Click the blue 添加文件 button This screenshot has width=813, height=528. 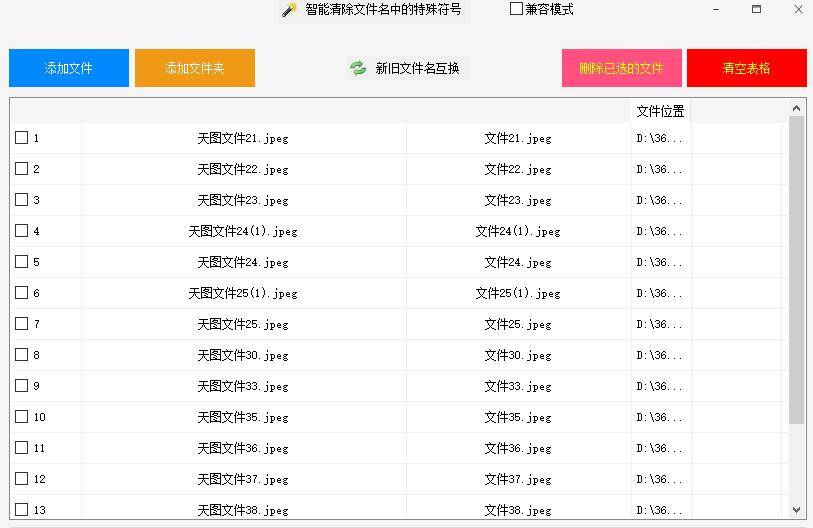pyautogui.click(x=69, y=68)
